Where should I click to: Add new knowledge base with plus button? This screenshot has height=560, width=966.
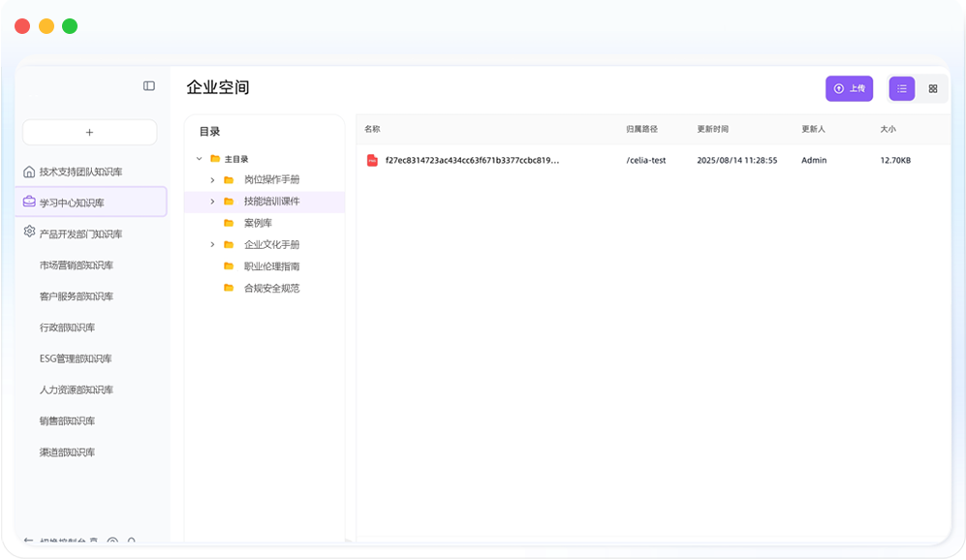coord(89,133)
